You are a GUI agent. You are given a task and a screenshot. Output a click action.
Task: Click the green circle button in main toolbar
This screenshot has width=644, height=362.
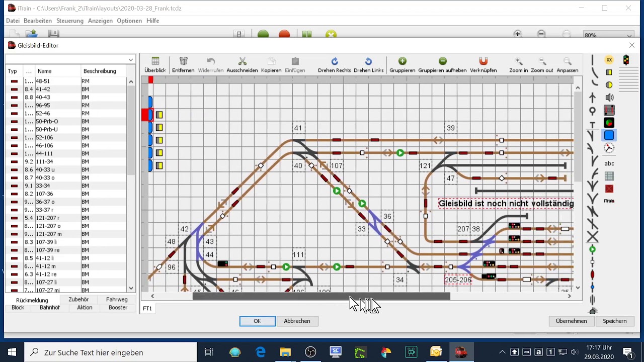coord(263,34)
